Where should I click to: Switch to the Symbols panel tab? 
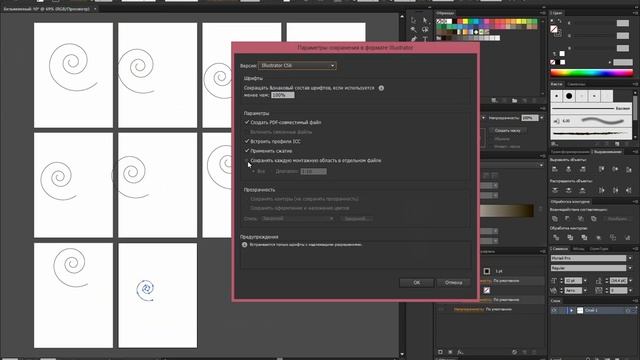[576, 84]
